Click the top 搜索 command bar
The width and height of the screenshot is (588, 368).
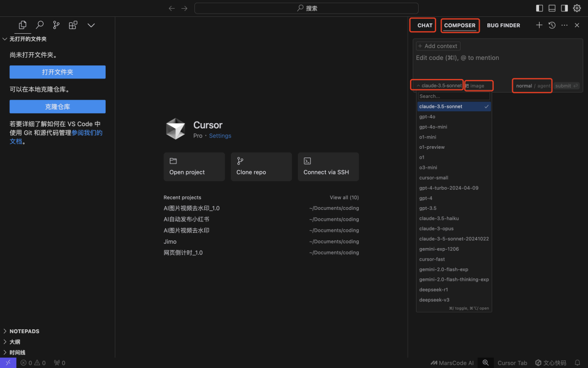[x=307, y=8]
